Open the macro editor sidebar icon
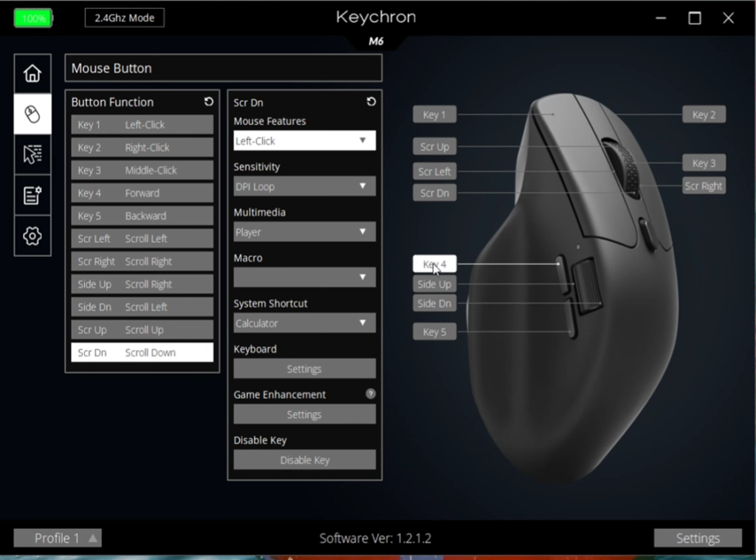Screen dimensions: 756x560 pos(32,195)
